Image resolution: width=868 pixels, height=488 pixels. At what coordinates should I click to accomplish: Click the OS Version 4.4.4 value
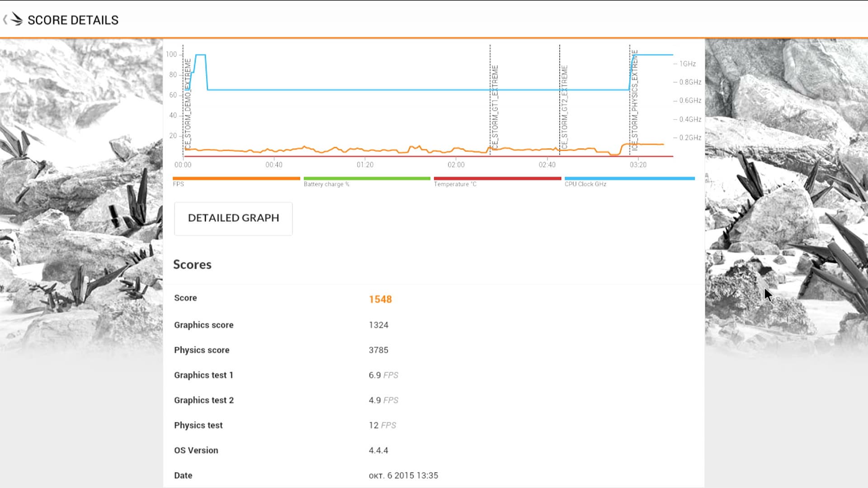point(378,450)
